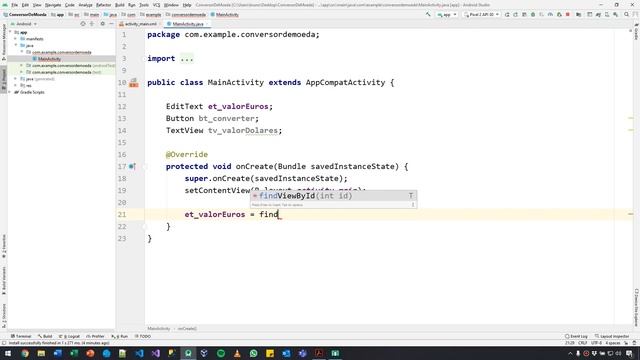Open the Profiler tool window
Viewport: 640px width, 360px height.
tap(96, 336)
